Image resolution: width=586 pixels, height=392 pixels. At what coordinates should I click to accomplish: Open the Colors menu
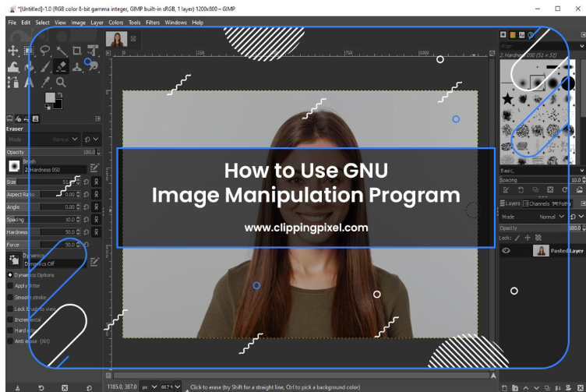pyautogui.click(x=116, y=23)
